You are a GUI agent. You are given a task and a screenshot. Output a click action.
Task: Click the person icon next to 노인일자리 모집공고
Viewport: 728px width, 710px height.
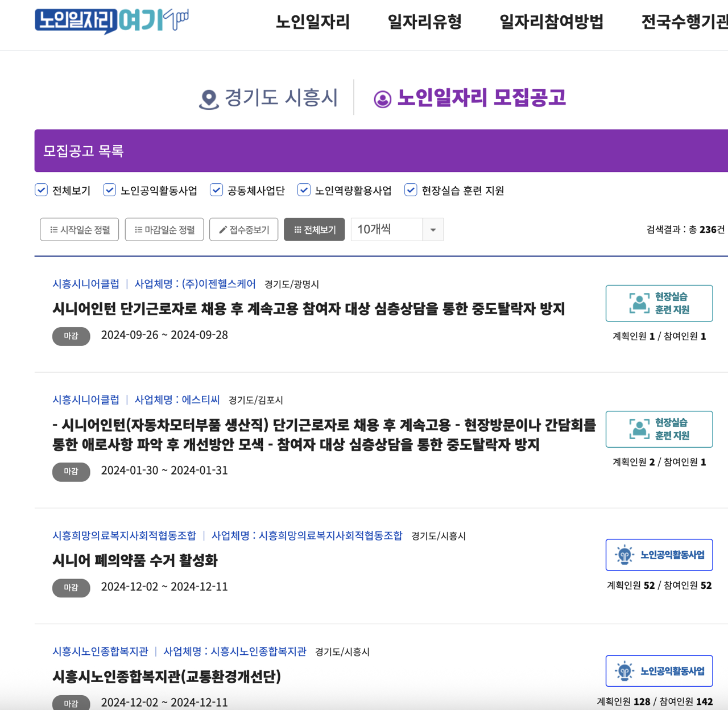[x=382, y=99]
